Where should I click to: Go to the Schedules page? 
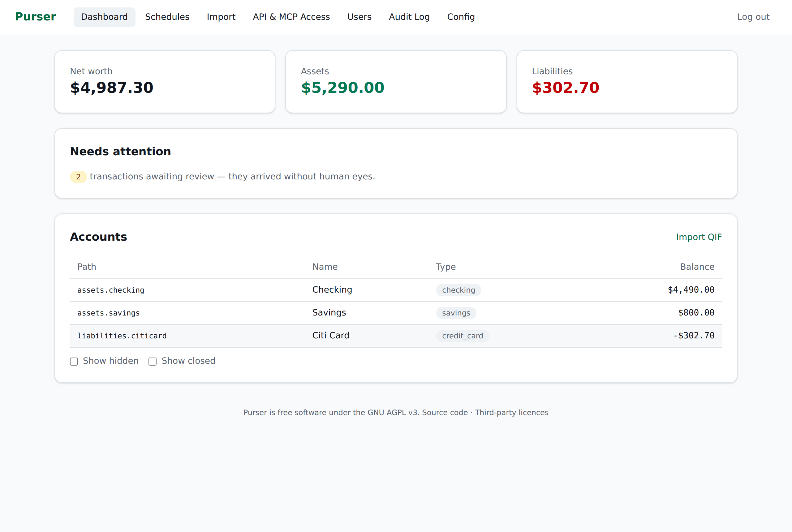(167, 17)
